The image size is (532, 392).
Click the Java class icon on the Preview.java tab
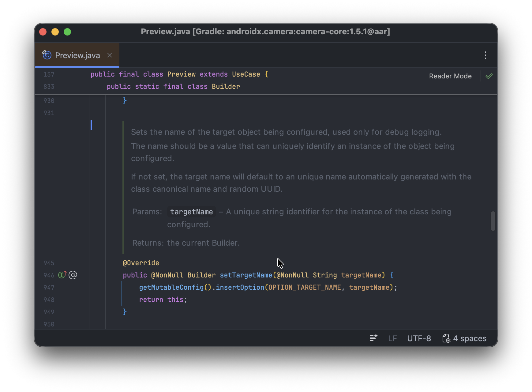pyautogui.click(x=47, y=55)
